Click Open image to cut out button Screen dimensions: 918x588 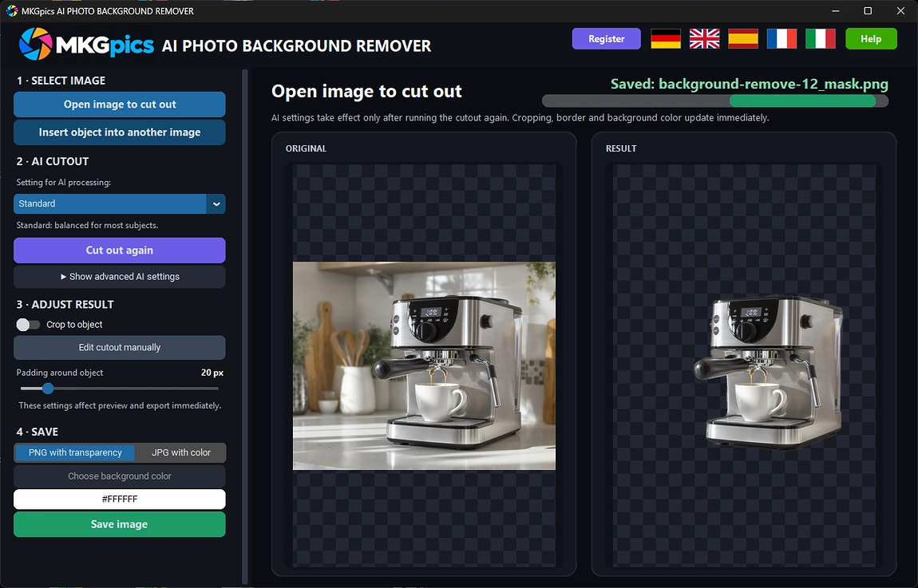pos(120,105)
